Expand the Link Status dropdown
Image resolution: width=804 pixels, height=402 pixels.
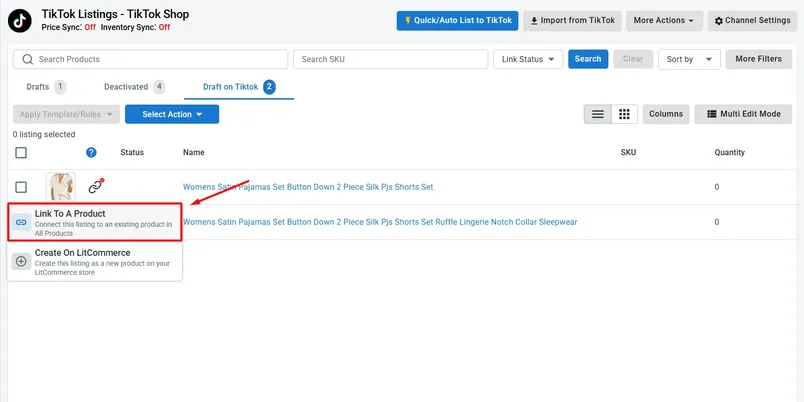(528, 59)
